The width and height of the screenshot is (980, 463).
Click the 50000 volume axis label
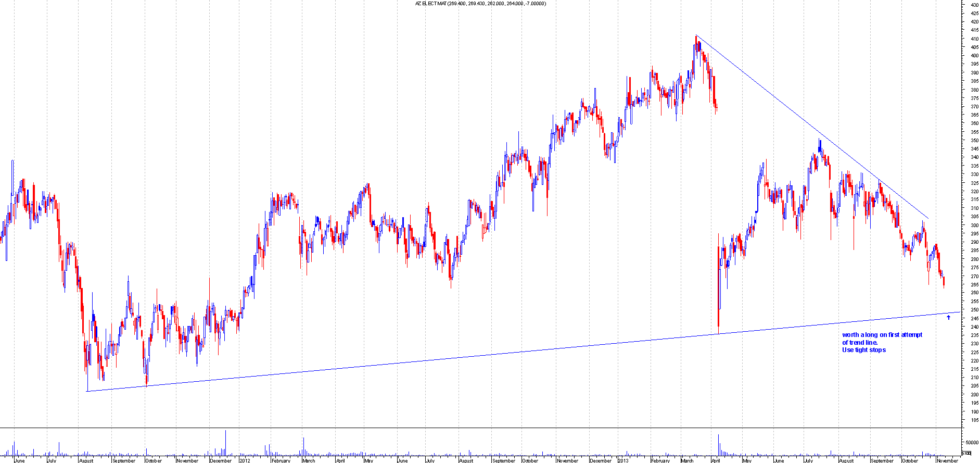(x=971, y=442)
